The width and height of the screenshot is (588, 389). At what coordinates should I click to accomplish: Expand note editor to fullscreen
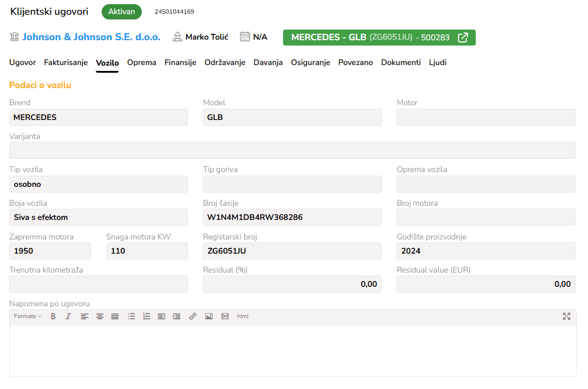coord(567,316)
